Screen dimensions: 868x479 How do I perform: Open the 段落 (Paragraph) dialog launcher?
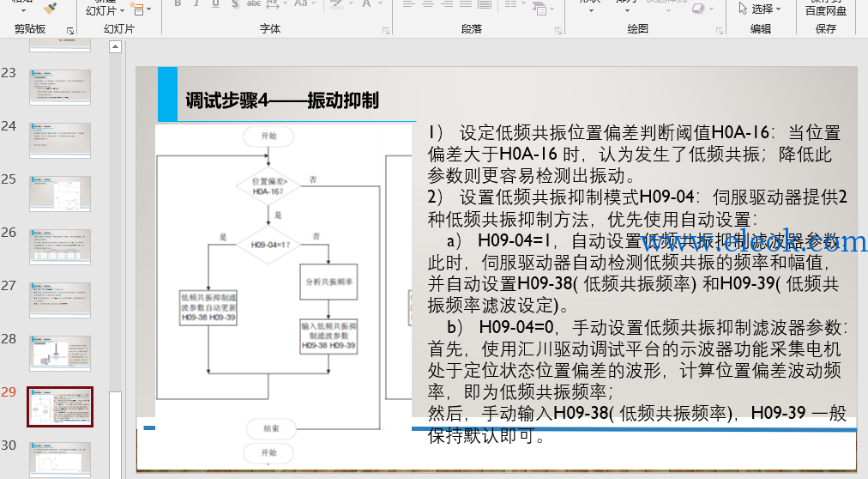[x=558, y=31]
